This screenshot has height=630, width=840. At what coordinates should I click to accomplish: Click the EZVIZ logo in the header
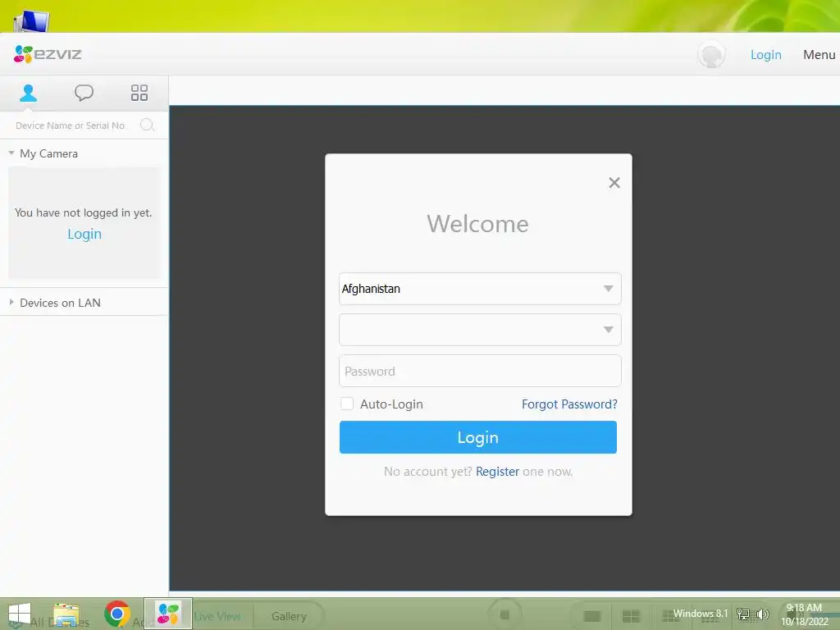48,54
